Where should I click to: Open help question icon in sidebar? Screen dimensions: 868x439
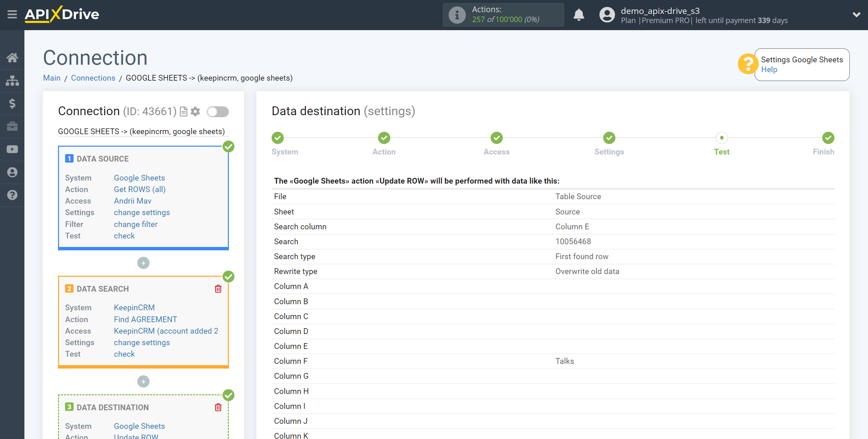pyautogui.click(x=12, y=195)
